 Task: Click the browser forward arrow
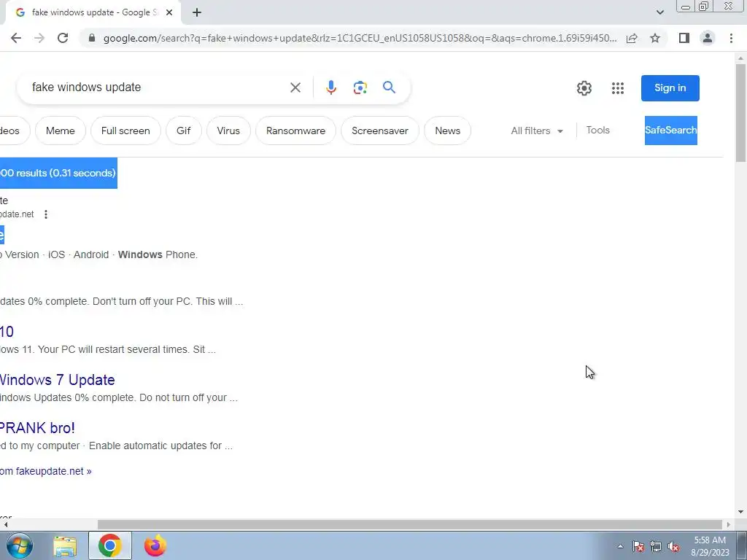(x=39, y=38)
